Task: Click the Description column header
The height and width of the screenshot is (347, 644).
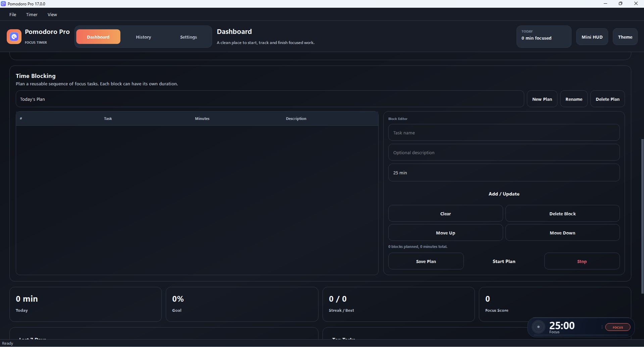Action: [296, 119]
